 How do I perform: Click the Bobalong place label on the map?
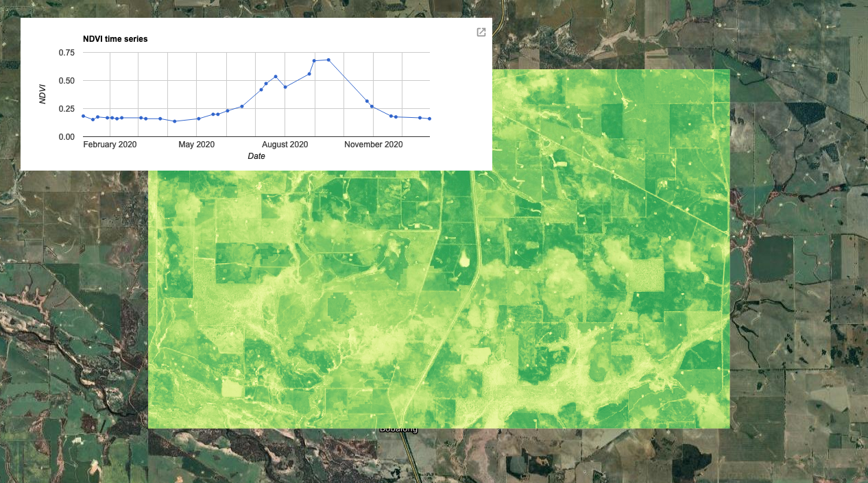[x=398, y=430]
